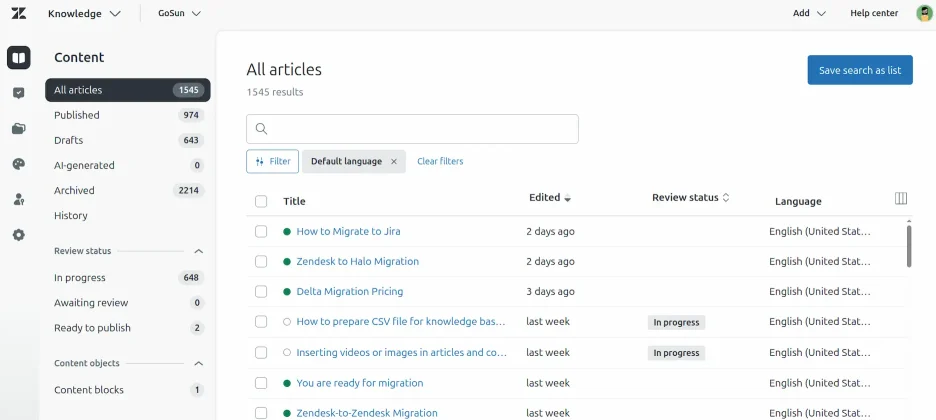Click In progress badge on Inserting videos row
Image resolution: width=936 pixels, height=420 pixels.
(676, 353)
